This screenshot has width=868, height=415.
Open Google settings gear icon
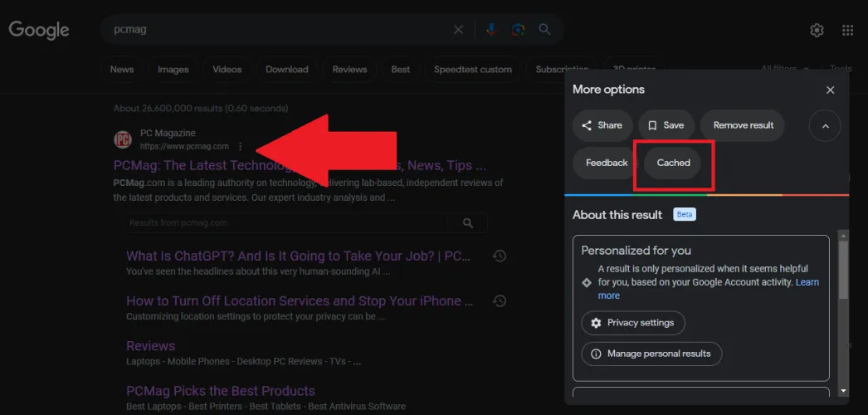[x=817, y=31]
